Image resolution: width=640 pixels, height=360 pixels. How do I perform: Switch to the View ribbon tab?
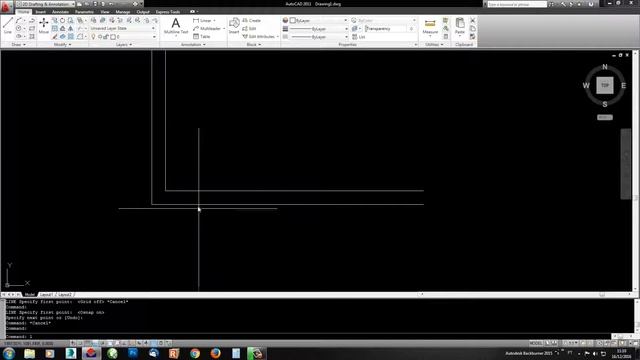pos(105,12)
